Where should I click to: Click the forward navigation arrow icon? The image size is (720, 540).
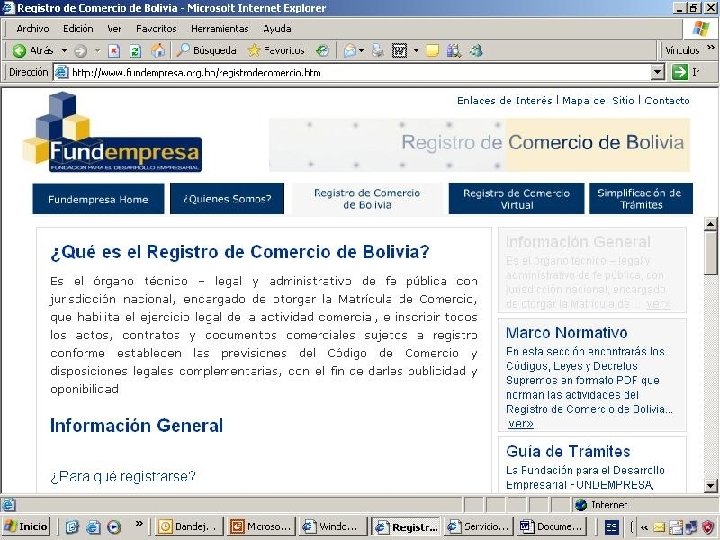point(80,51)
